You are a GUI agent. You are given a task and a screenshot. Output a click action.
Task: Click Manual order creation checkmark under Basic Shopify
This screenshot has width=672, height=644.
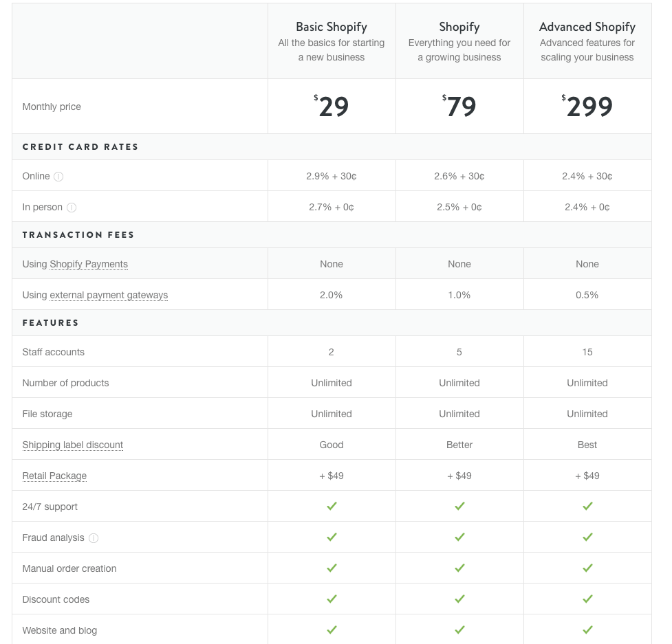(332, 568)
